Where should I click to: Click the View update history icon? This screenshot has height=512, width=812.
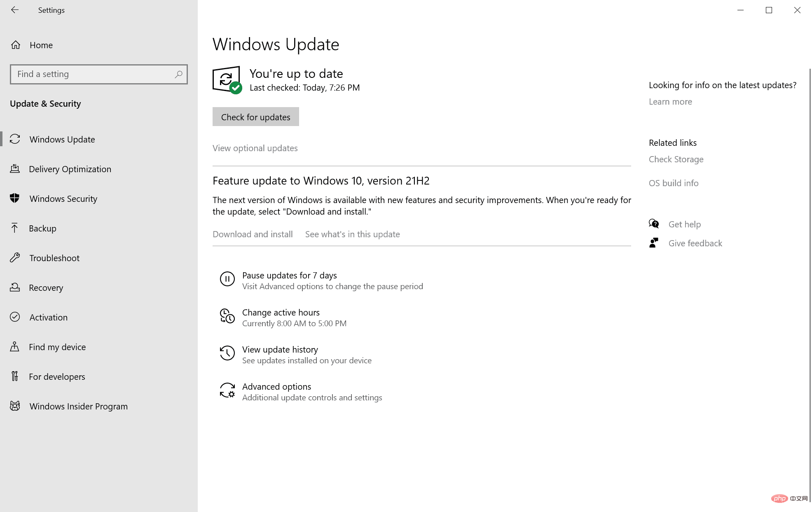coord(227,353)
